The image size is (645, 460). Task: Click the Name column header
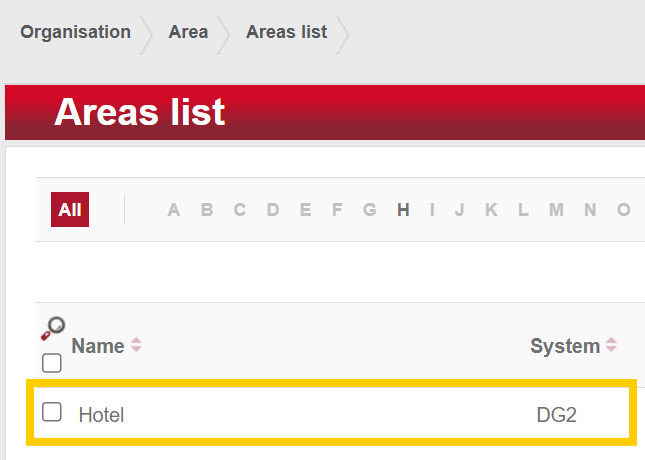[x=97, y=346]
